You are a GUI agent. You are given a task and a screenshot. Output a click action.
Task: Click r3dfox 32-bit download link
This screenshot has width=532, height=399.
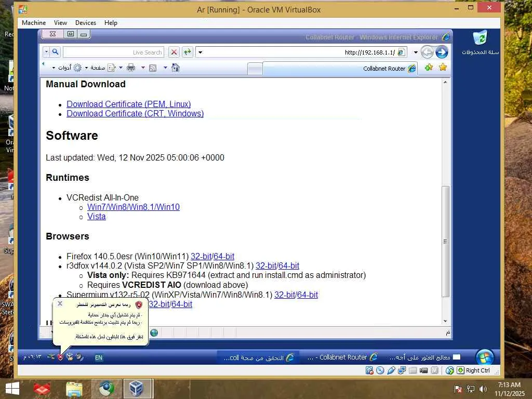(266, 265)
